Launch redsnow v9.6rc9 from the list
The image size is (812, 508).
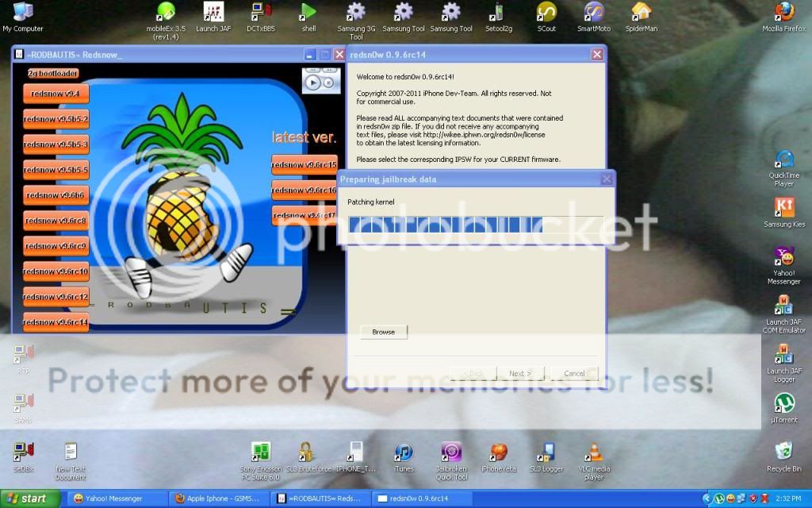(x=56, y=246)
